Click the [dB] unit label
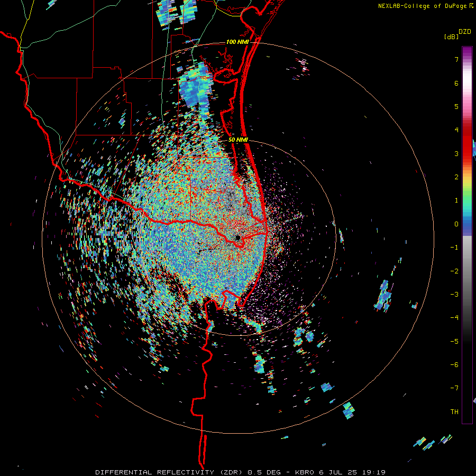This screenshot has width=476, height=476. point(452,36)
